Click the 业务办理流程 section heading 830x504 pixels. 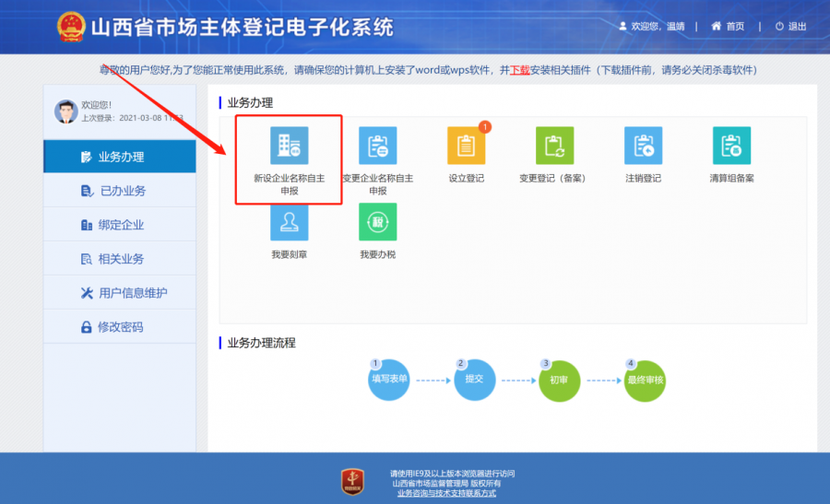click(262, 343)
